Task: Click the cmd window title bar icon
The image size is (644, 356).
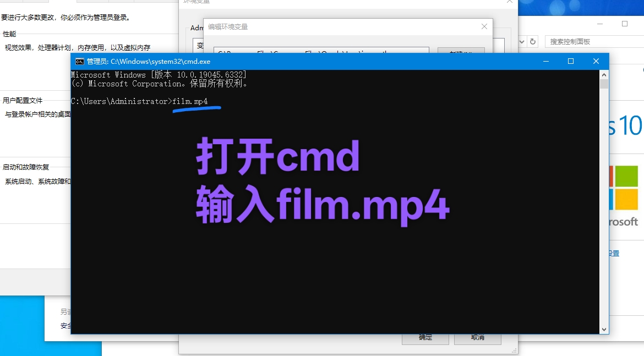Action: tap(80, 62)
